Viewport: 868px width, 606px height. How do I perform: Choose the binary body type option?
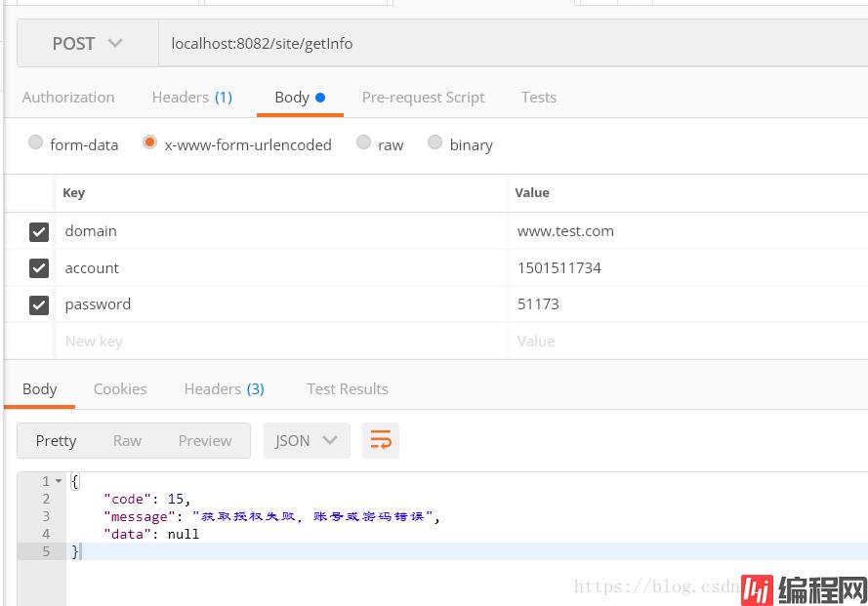[435, 143]
